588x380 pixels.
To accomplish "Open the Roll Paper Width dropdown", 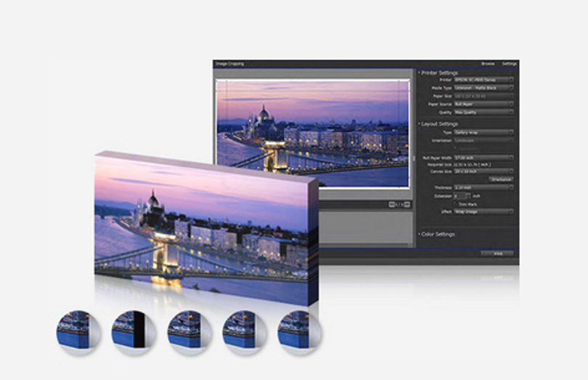I will click(x=483, y=158).
